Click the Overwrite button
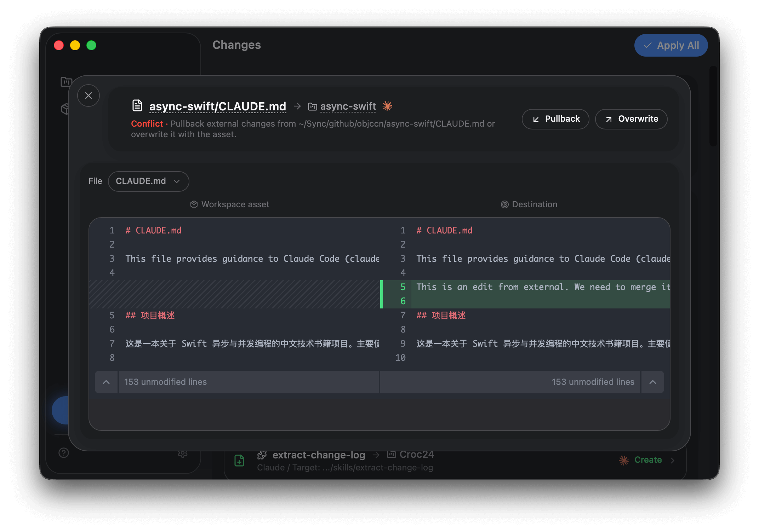 (x=631, y=119)
